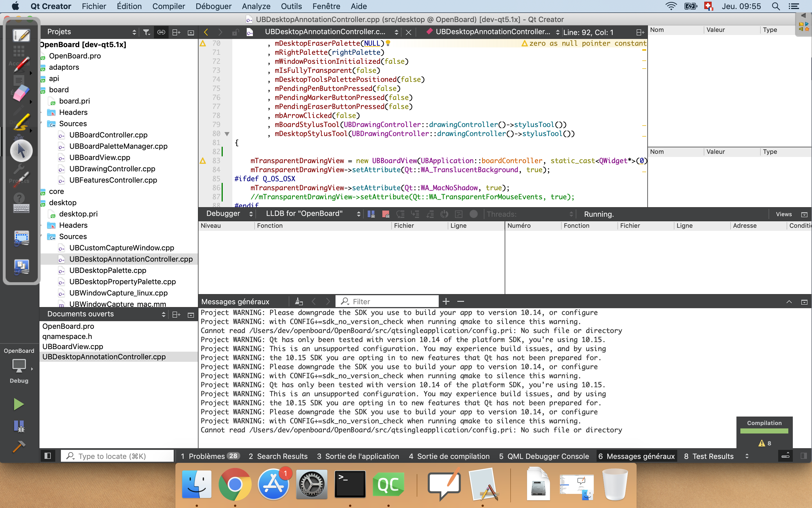Click the light bulb refactoring hint on line 70
812x508 pixels.
388,43
